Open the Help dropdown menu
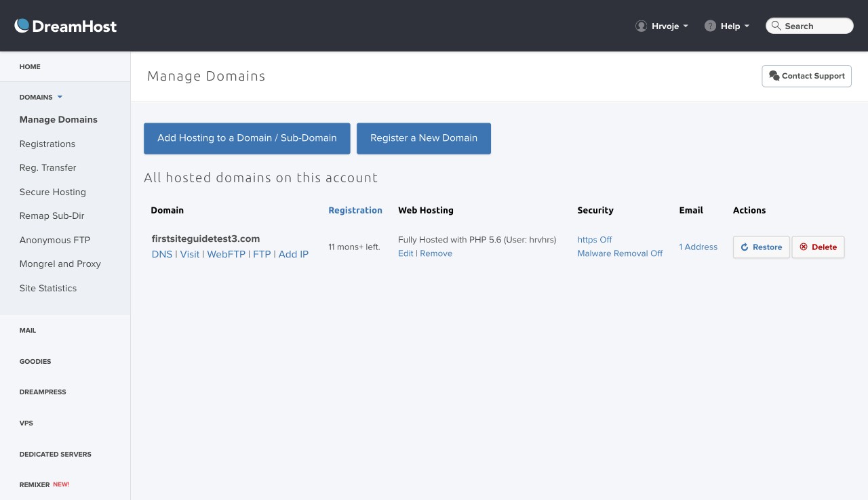This screenshot has height=500, width=868. pyautogui.click(x=728, y=26)
